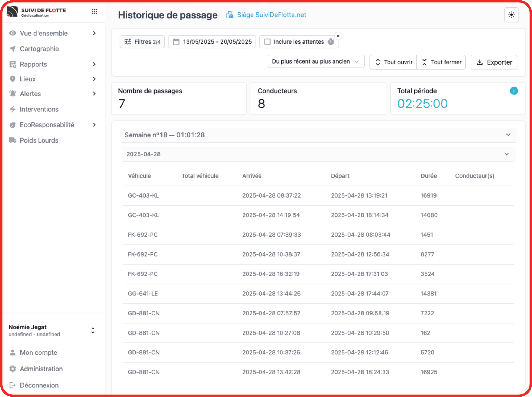Click the Arrivée column header
The image size is (532, 397).
[x=252, y=176]
